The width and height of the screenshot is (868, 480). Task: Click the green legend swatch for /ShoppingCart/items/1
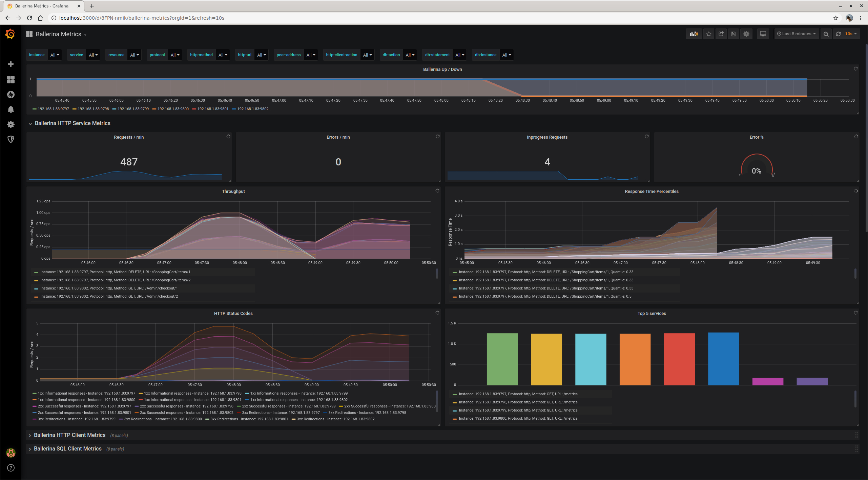point(36,272)
